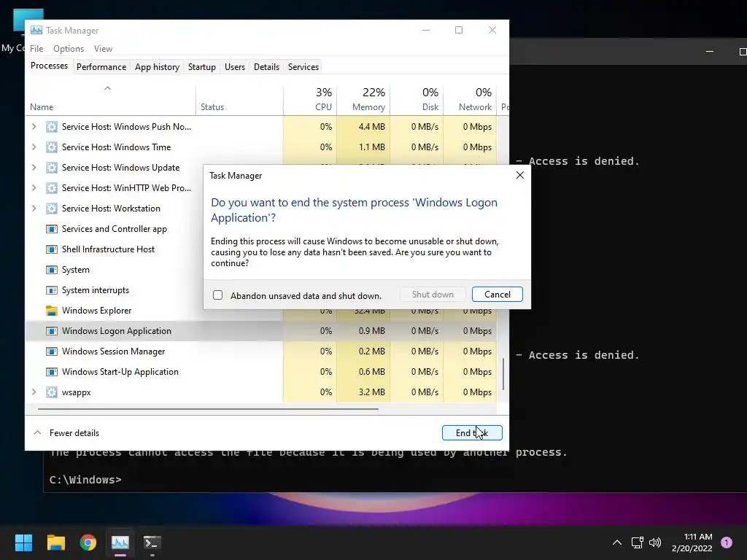Expand the wsappx process group

tap(34, 392)
